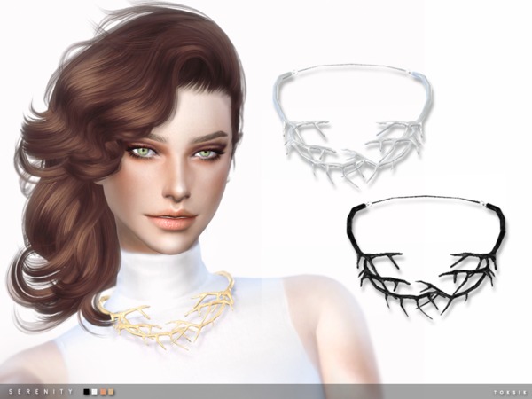Viewport: 532px width, 399px height.
Task: Choose the light tan color swatch
Action: tap(110, 390)
